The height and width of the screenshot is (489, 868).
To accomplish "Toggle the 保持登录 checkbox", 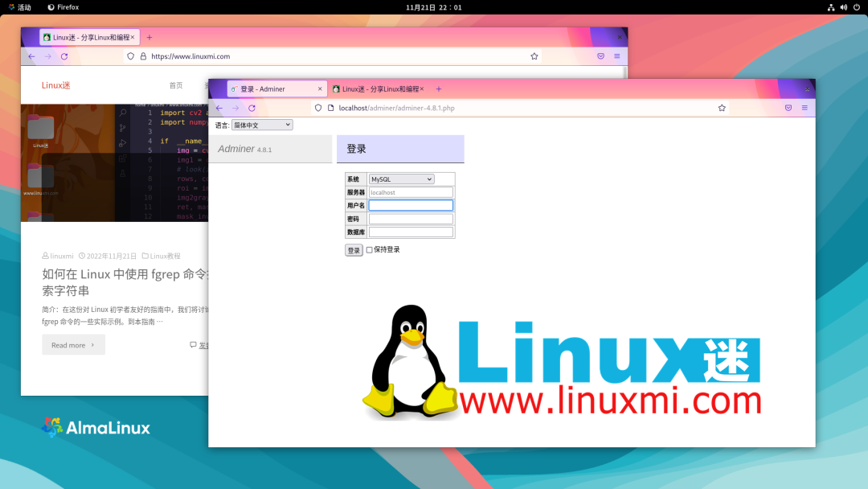I will [x=369, y=250].
